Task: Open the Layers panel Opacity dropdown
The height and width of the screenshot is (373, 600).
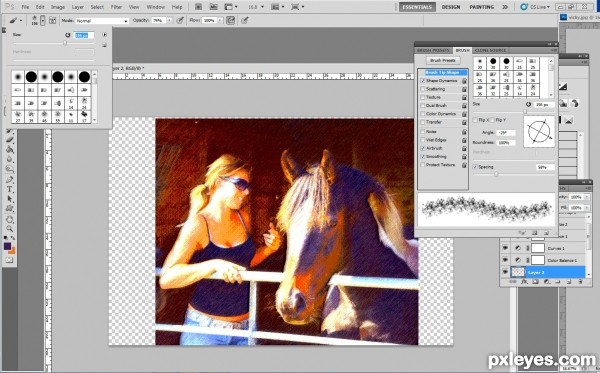Action: click(587, 197)
